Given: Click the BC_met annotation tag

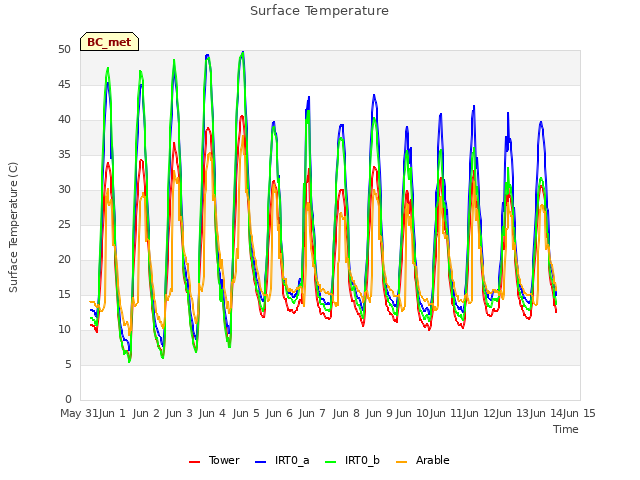Looking at the screenshot, I should pos(109,42).
